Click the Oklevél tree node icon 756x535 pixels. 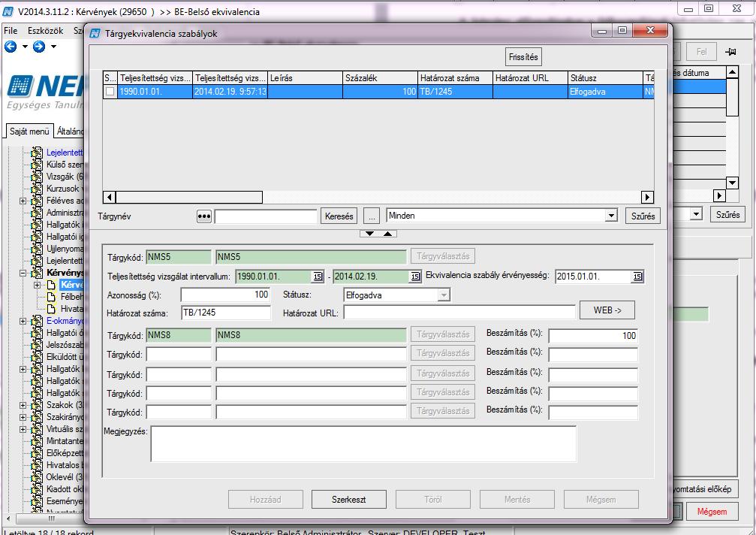(37, 477)
